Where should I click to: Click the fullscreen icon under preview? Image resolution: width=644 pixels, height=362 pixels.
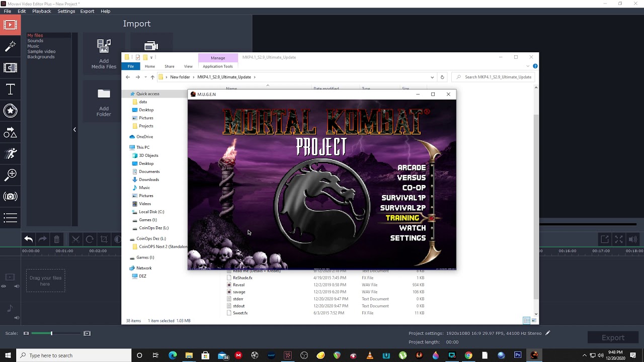tap(619, 239)
